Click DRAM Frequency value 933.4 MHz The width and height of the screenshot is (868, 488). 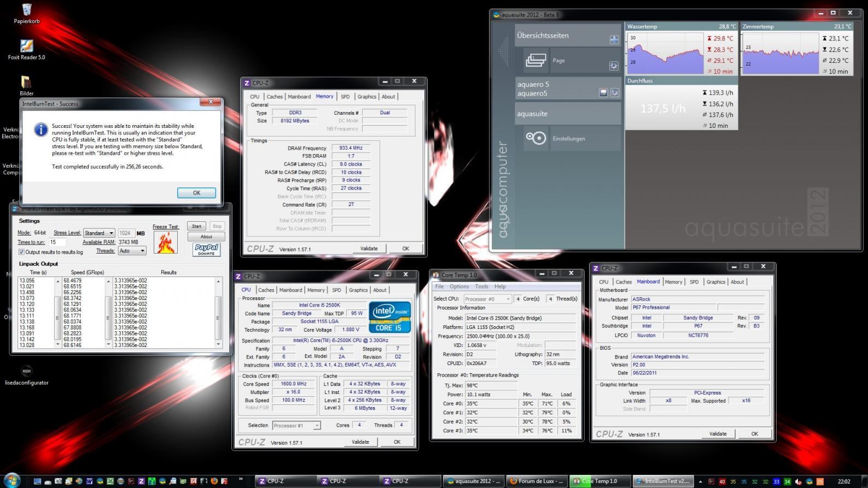(351, 148)
